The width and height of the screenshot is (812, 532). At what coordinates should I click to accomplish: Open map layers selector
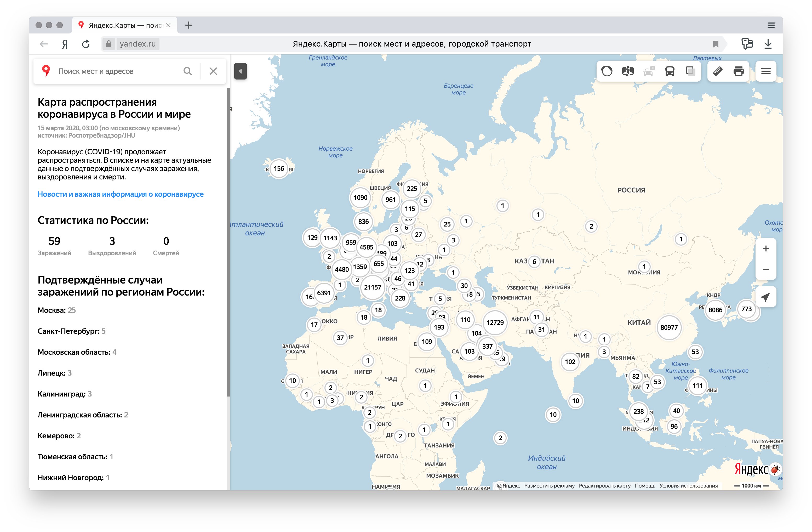pos(690,71)
